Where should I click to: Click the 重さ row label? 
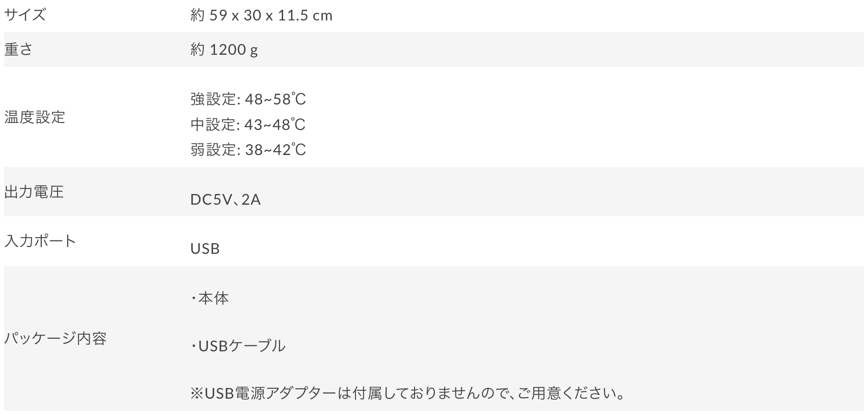coord(19,49)
